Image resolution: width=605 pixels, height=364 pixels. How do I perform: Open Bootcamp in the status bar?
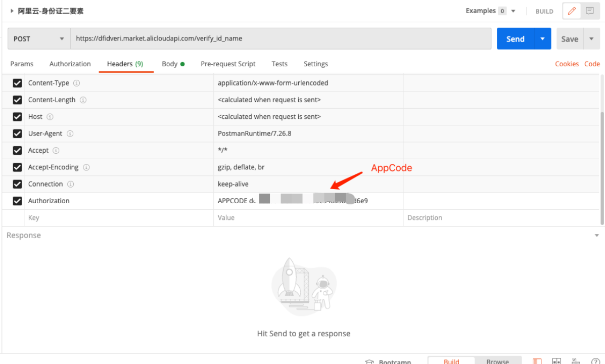pyautogui.click(x=388, y=361)
